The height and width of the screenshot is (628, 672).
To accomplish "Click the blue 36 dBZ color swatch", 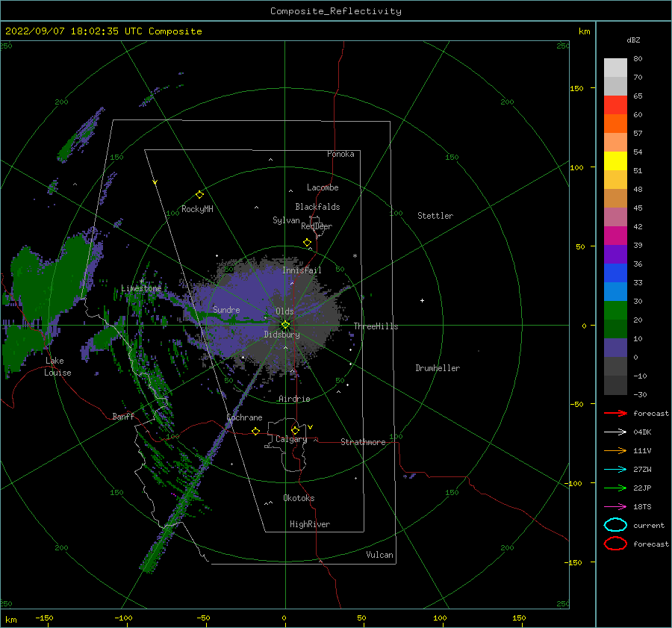I will point(615,273).
